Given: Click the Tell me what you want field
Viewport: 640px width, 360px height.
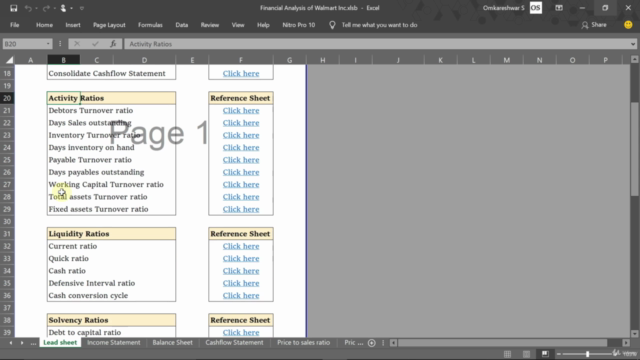Looking at the screenshot, I should point(379,25).
